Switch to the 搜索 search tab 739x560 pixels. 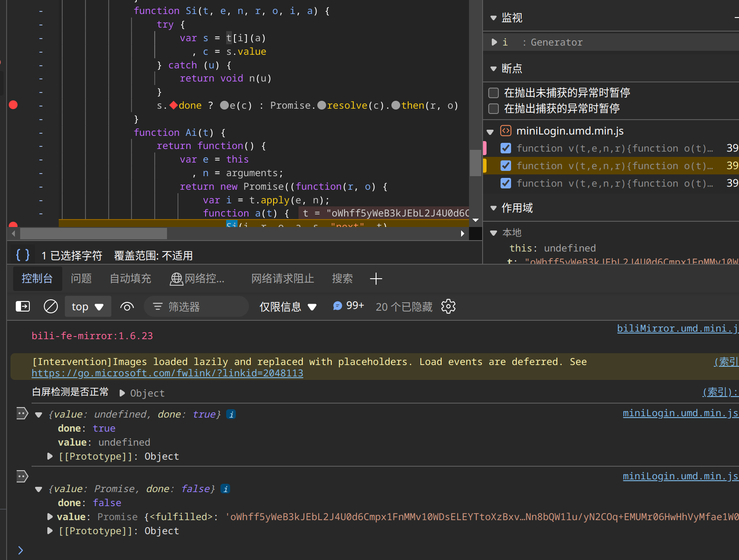coord(342,279)
